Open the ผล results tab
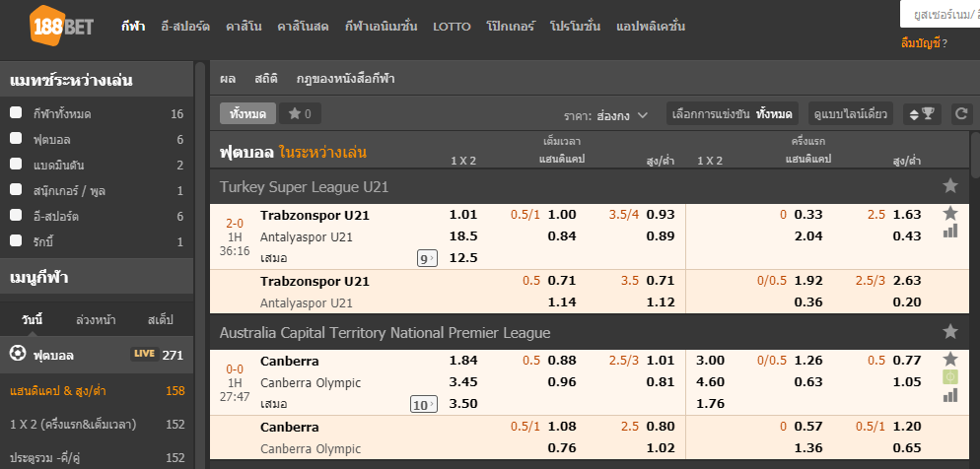 (228, 79)
